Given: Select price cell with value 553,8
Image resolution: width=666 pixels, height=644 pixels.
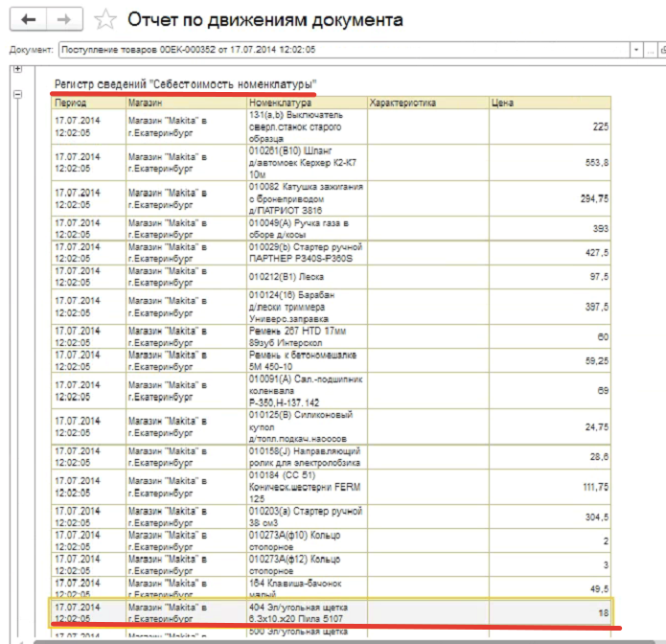Looking at the screenshot, I should tap(550, 163).
